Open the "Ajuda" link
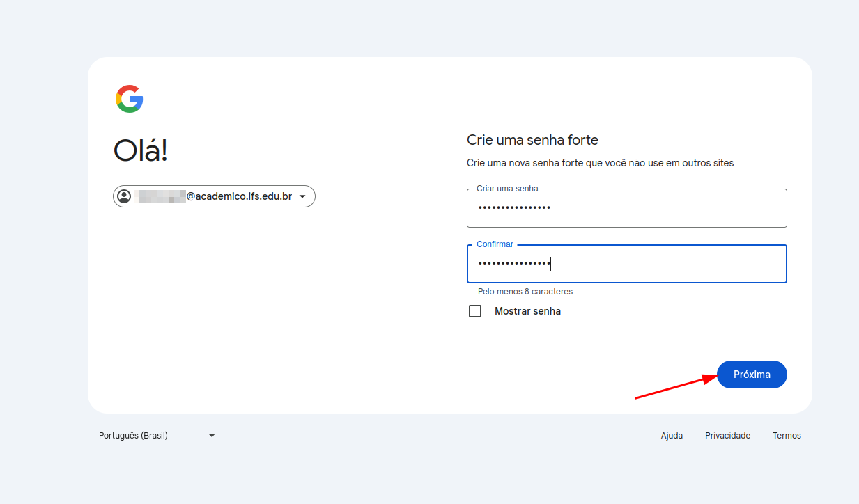The height and width of the screenshot is (504, 859). tap(672, 436)
